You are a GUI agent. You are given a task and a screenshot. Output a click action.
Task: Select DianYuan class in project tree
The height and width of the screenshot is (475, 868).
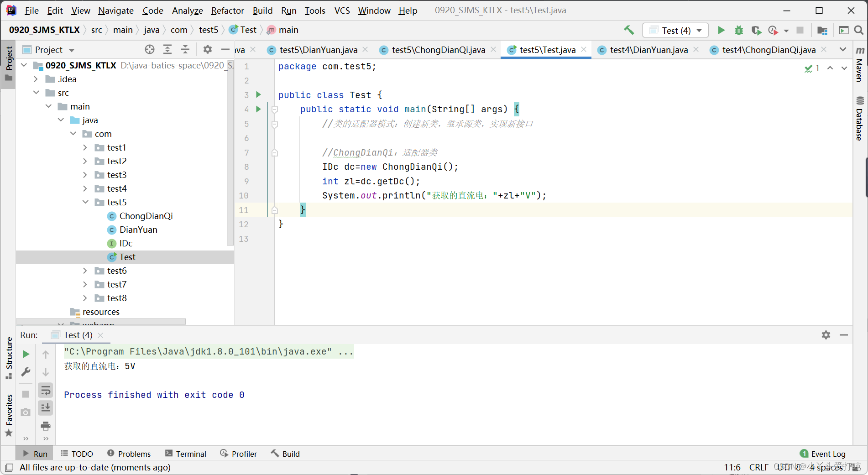pos(138,230)
